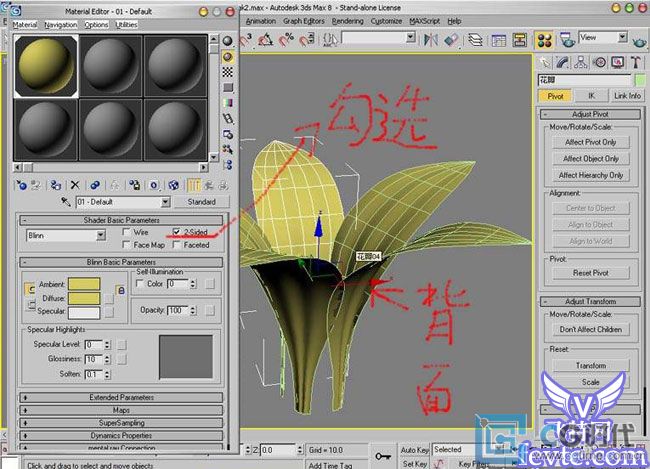The width and height of the screenshot is (650, 469).
Task: Open the Material/Map Navigator icon
Action: click(x=227, y=165)
